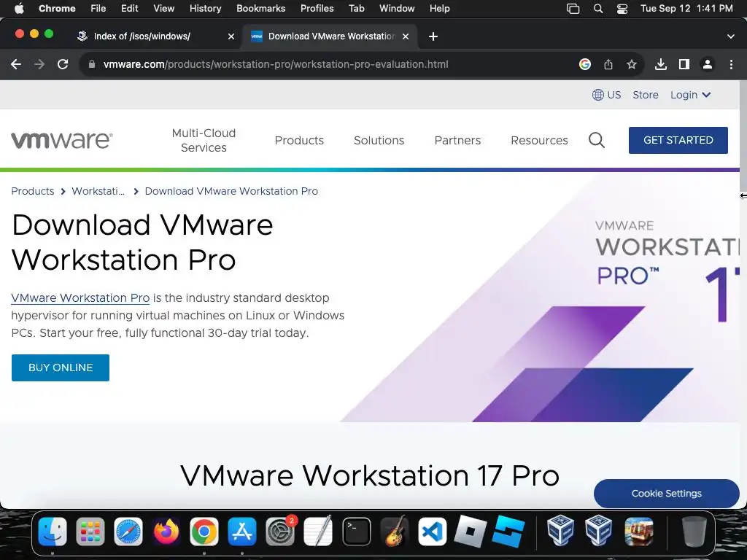
Task: Open Launchpad from the dock
Action: [90, 532]
